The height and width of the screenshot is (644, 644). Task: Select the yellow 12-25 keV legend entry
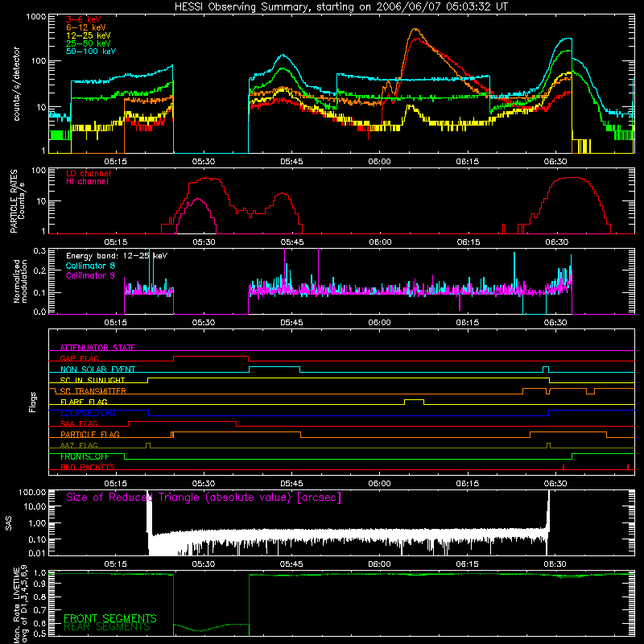(x=89, y=35)
